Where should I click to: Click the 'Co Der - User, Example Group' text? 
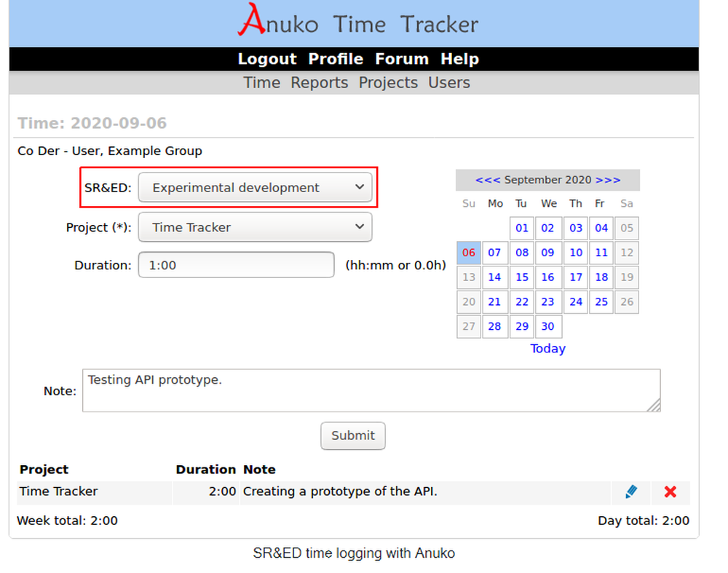click(110, 151)
